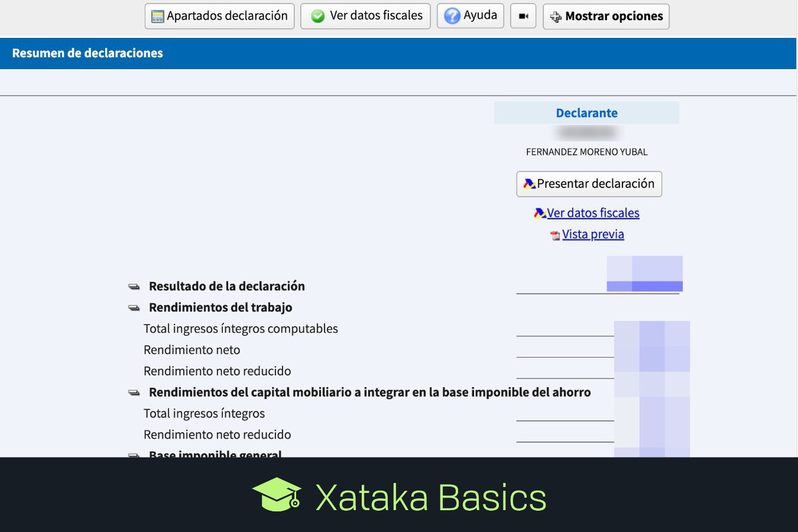Click icon beside Rendimientos del trabajo
This screenshot has width=798, height=532.
pos(134,309)
